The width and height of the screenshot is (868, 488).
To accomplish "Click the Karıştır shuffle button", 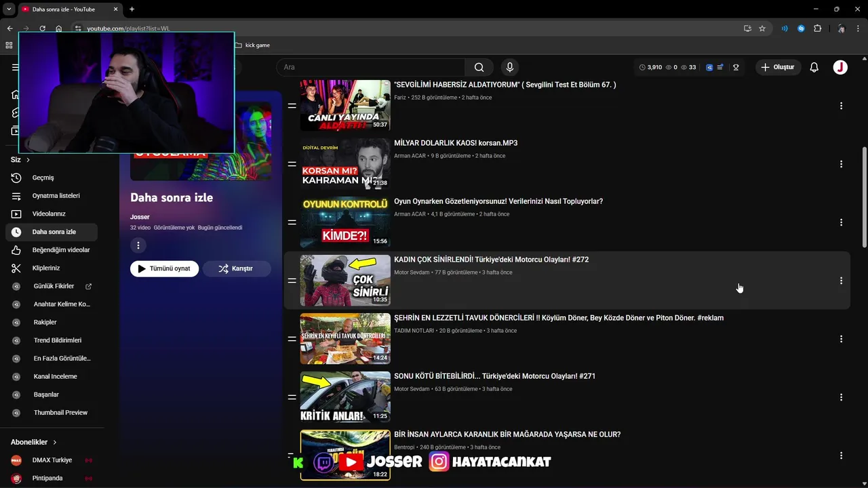I will (x=236, y=268).
